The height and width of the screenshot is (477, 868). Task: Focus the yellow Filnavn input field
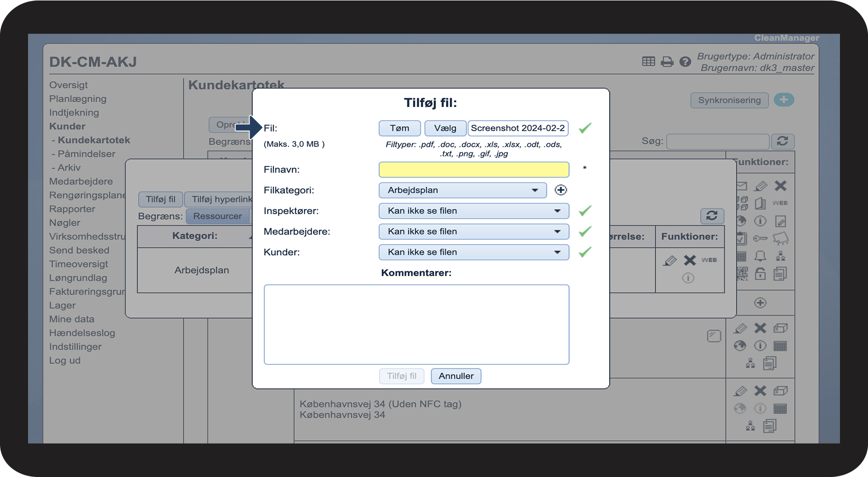pyautogui.click(x=474, y=169)
